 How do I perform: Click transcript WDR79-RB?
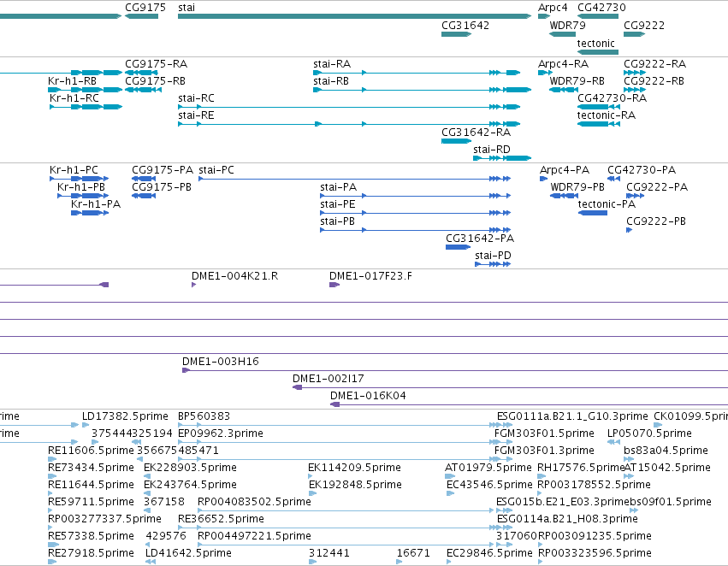(x=564, y=90)
